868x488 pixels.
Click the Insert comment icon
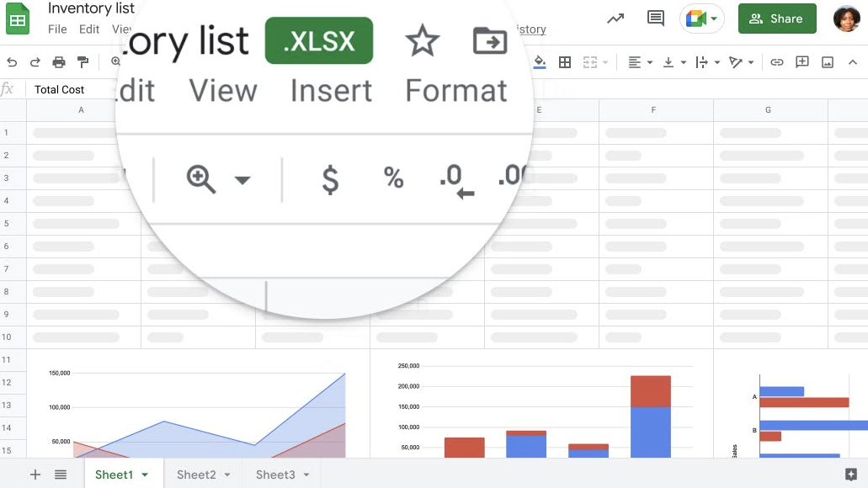tap(802, 62)
